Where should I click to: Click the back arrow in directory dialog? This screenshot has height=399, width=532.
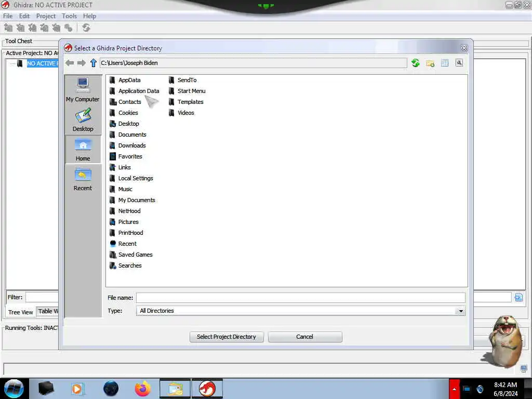pyautogui.click(x=70, y=63)
